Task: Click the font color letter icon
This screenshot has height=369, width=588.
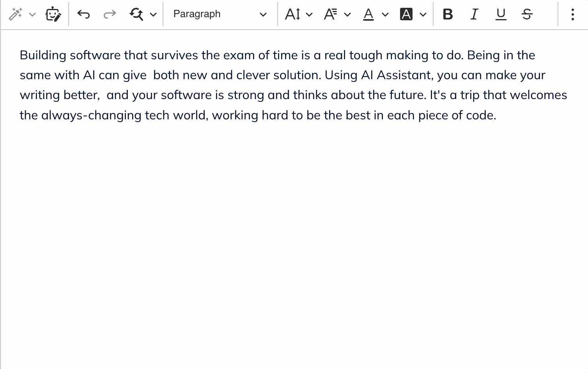Action: pos(368,14)
